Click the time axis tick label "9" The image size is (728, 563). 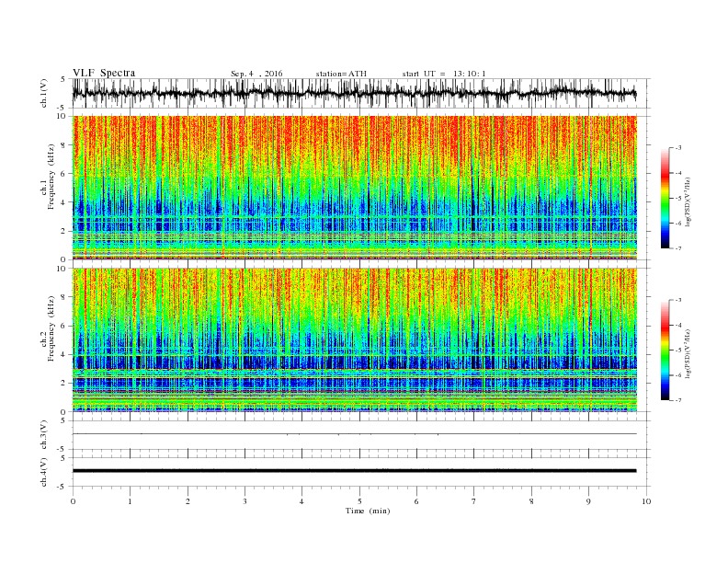coord(588,501)
